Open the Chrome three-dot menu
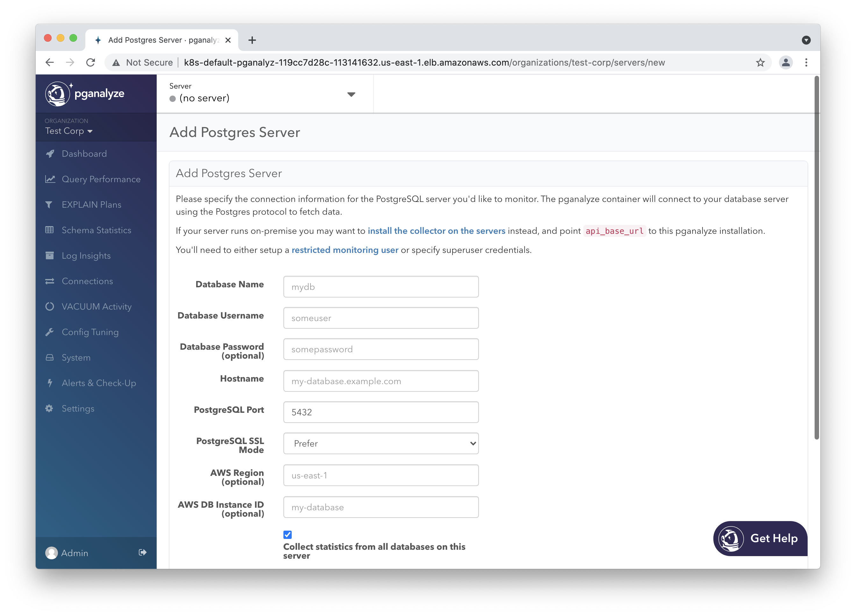The width and height of the screenshot is (856, 616). [x=806, y=62]
